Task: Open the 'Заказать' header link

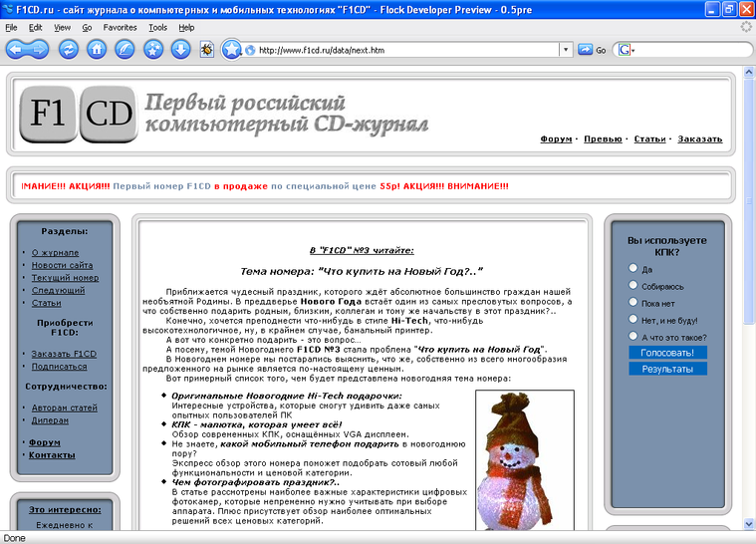Action: point(700,138)
